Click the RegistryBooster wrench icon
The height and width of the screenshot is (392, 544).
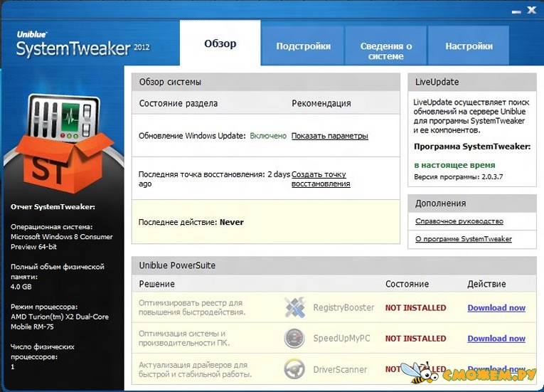(295, 307)
